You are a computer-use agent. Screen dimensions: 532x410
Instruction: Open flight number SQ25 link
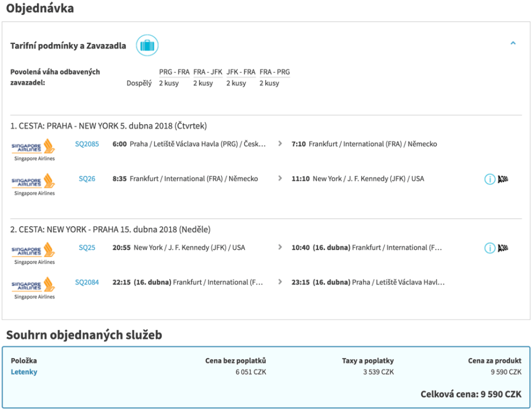pyautogui.click(x=87, y=248)
